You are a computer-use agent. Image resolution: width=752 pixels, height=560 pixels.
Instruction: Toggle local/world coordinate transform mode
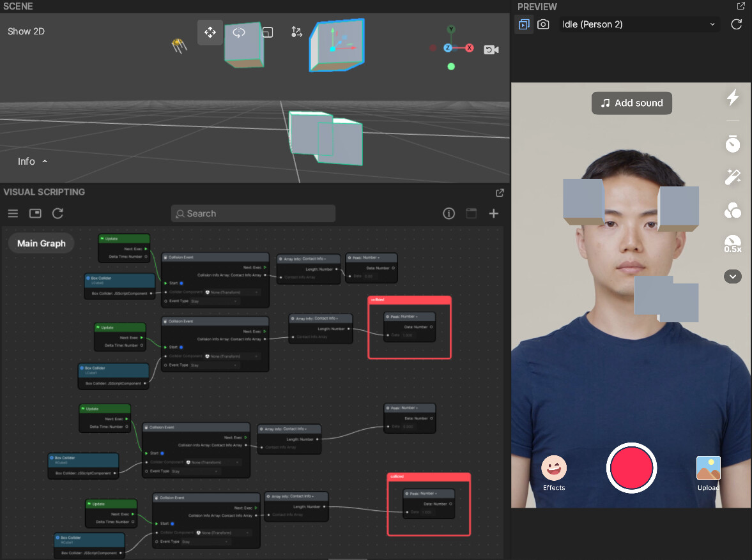(297, 32)
